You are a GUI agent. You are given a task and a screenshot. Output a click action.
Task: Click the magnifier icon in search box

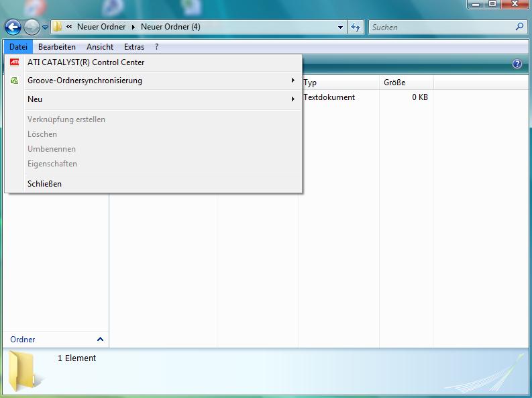click(x=519, y=28)
